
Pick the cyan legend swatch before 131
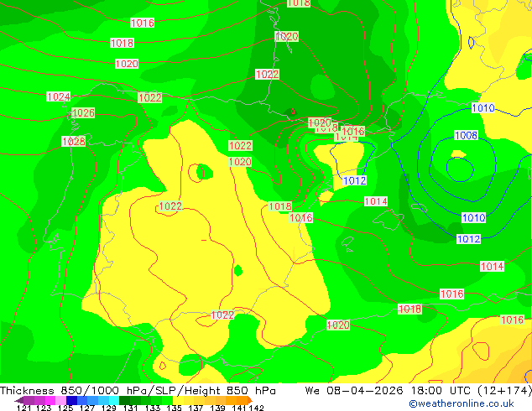click(114, 400)
